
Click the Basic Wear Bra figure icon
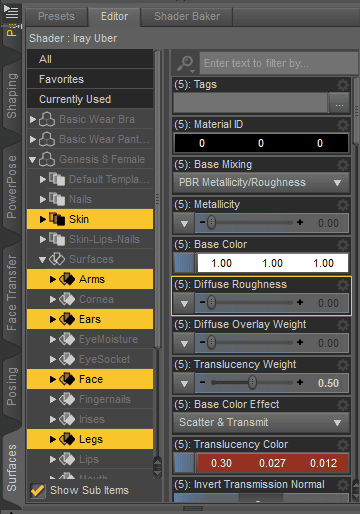pyautogui.click(x=47, y=119)
